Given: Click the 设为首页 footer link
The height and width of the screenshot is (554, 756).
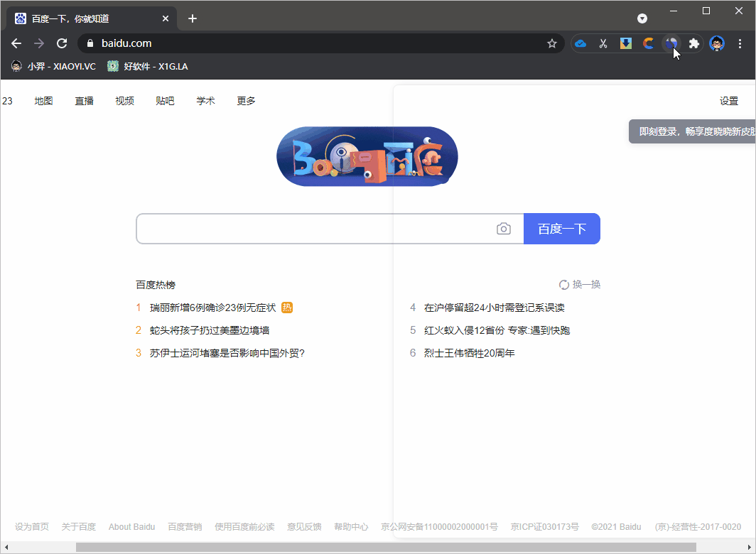Looking at the screenshot, I should (x=32, y=526).
